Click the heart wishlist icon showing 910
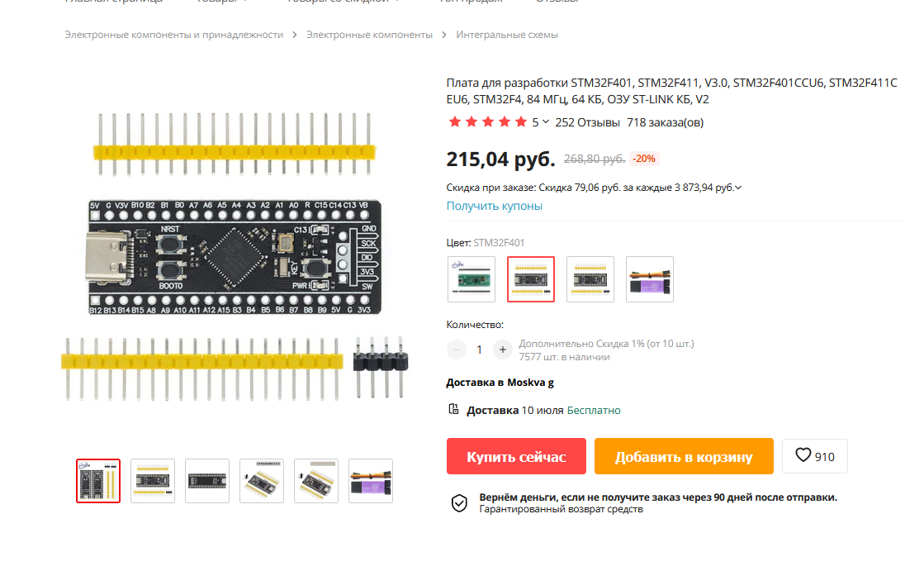The image size is (924, 571). (803, 455)
